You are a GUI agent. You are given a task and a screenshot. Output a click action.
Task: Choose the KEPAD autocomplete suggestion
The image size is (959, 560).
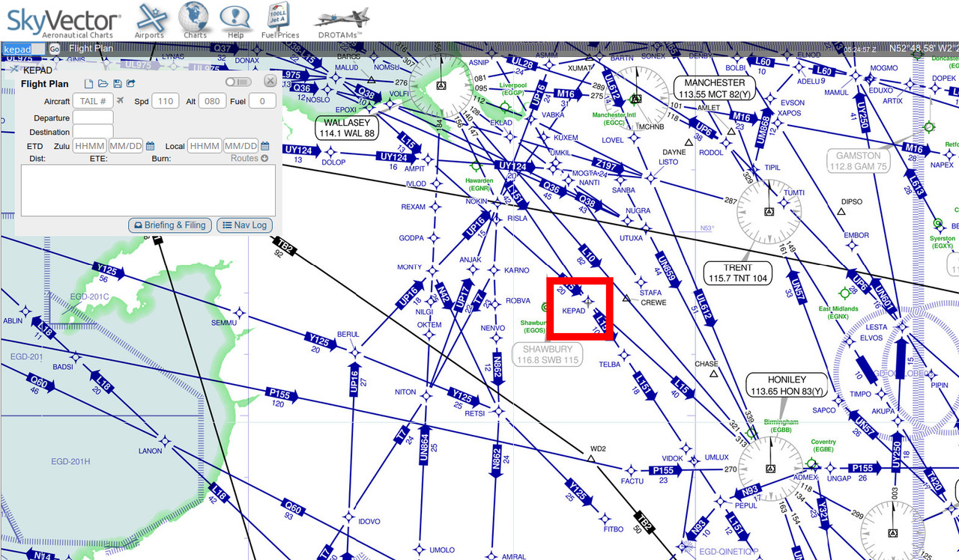(x=39, y=70)
